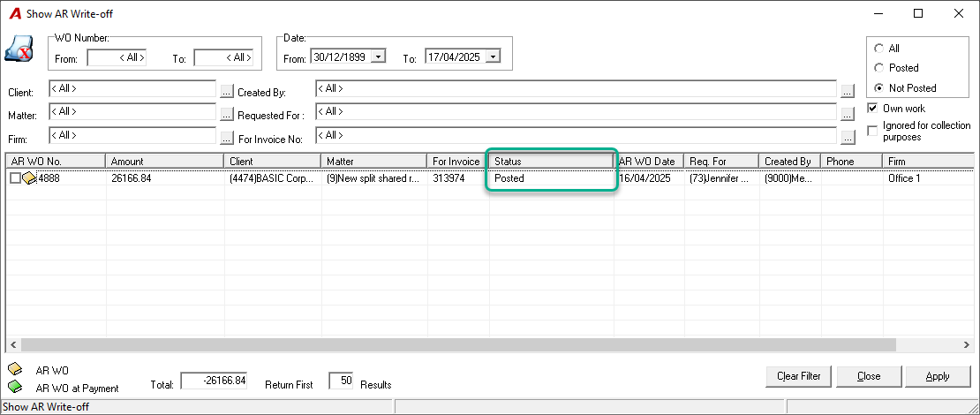980x415 pixels.
Task: Sort by Created By column header
Action: 789,162
